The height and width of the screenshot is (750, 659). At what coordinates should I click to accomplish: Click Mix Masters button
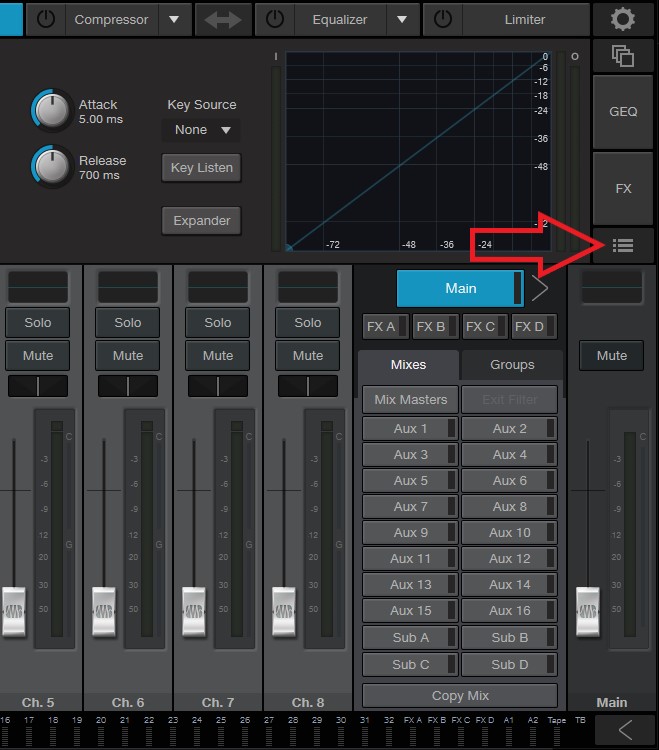coord(410,400)
